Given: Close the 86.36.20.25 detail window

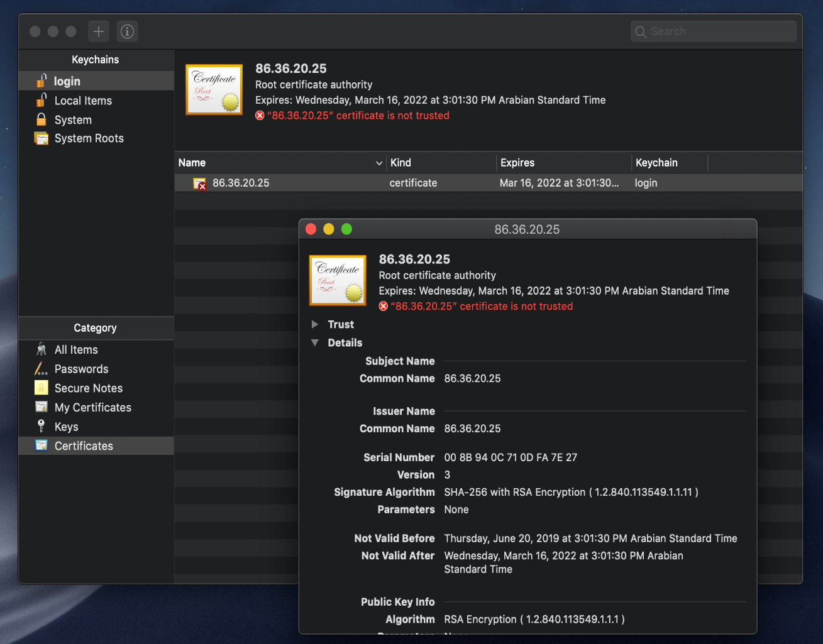Looking at the screenshot, I should tap(311, 229).
